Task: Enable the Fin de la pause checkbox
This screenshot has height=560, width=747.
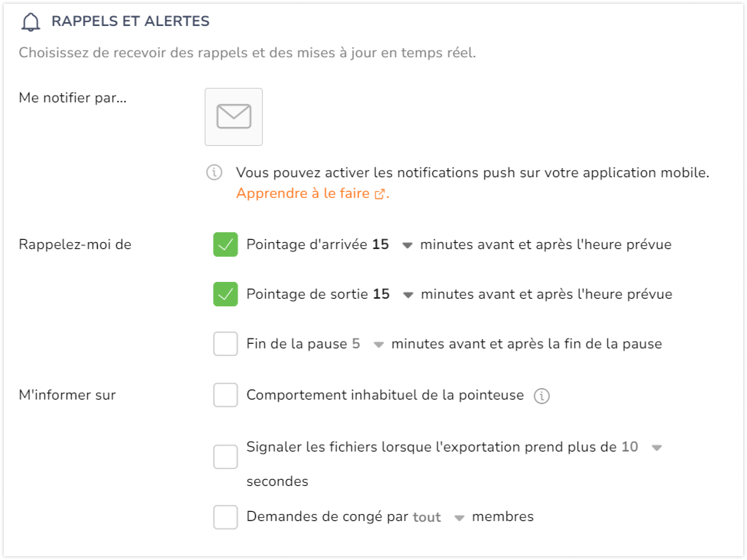Action: tap(225, 344)
